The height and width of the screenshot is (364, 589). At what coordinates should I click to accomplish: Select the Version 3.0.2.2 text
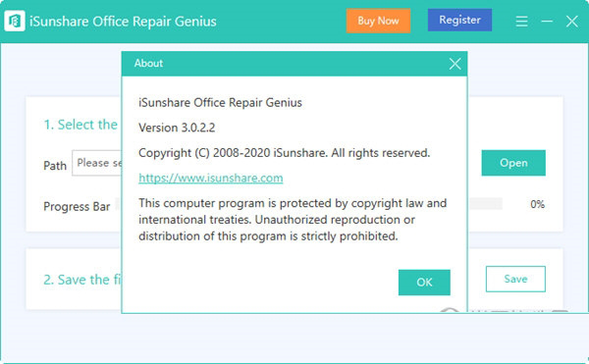[177, 128]
